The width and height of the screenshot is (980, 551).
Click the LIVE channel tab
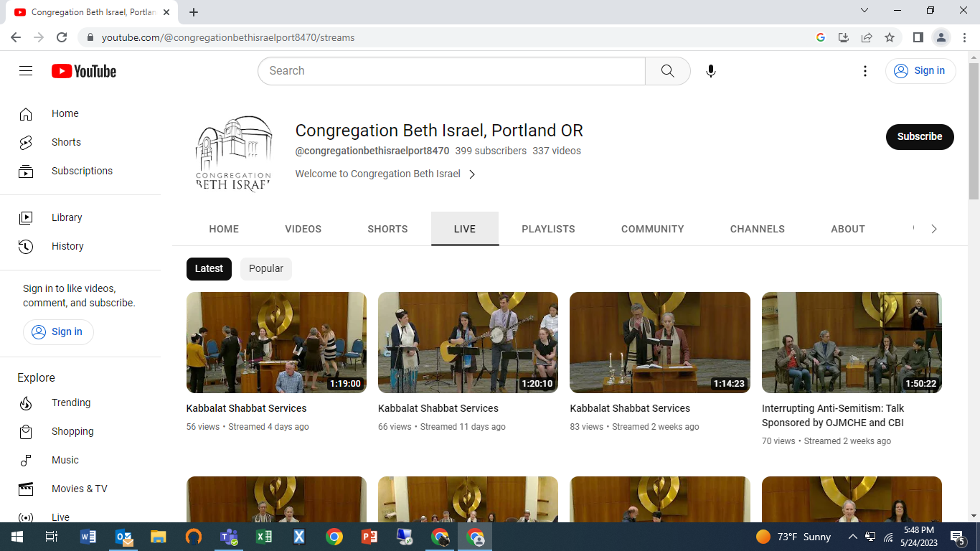465,229
